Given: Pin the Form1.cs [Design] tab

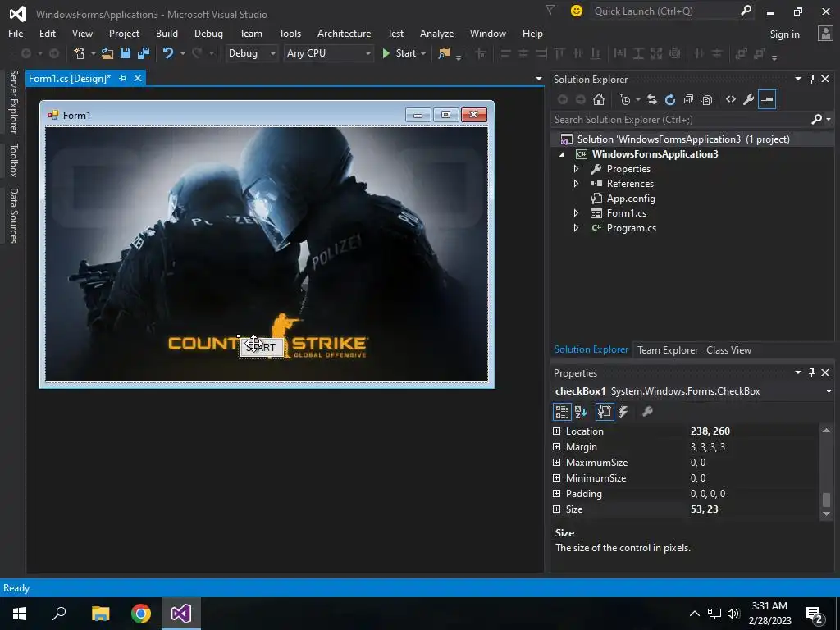Looking at the screenshot, I should pos(123,78).
